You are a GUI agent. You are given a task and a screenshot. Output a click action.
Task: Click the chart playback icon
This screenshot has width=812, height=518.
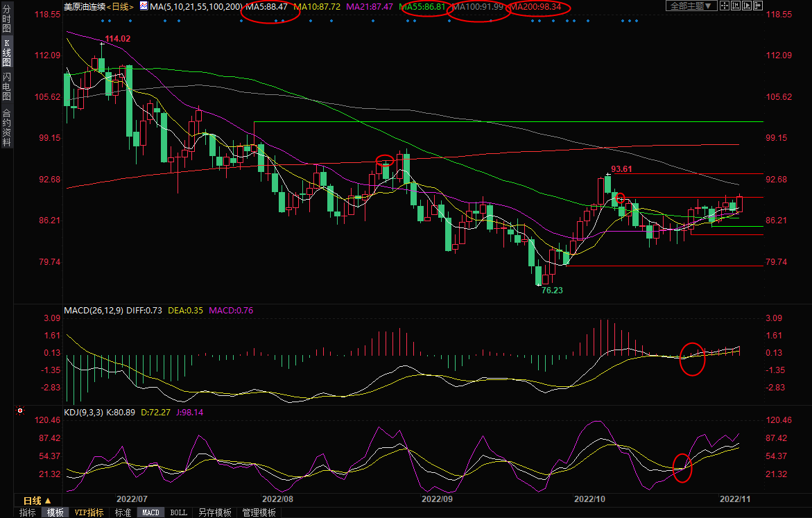748,6
